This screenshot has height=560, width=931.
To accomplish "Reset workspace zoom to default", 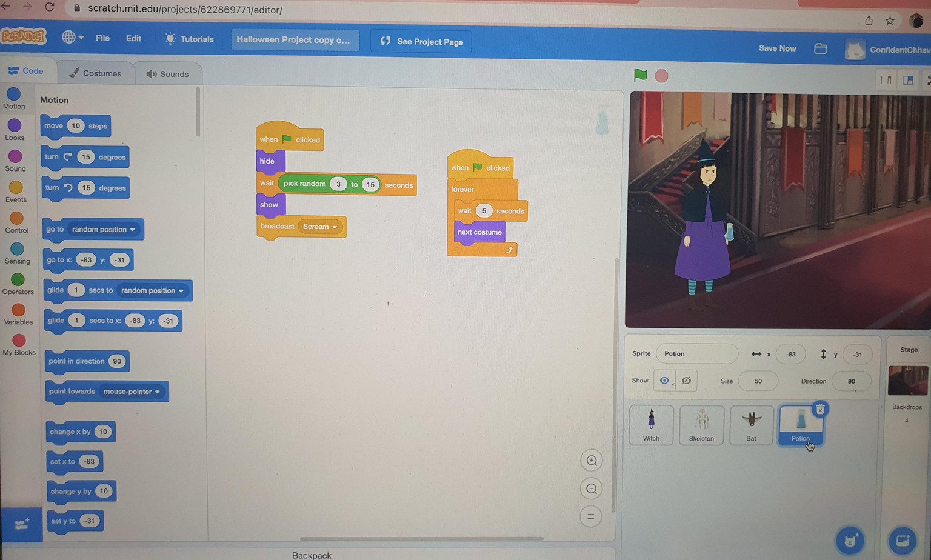I will tap(591, 516).
